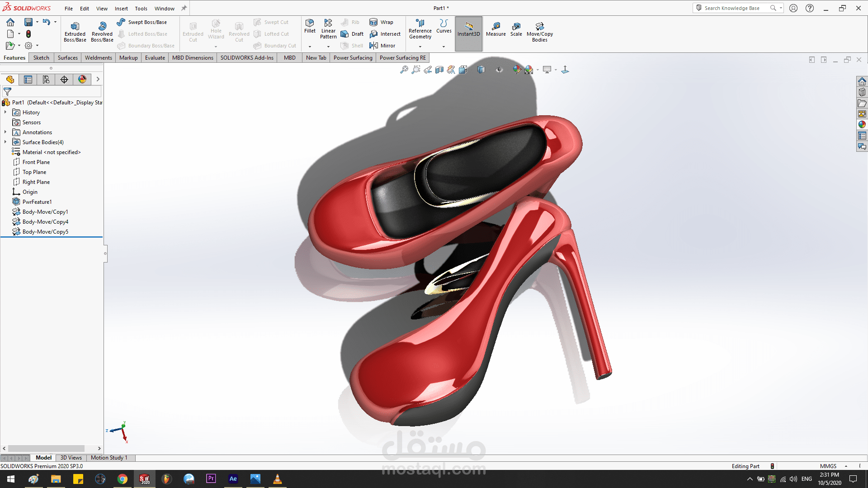Expand the History tree node
Viewport: 868px width, 488px height.
click(x=5, y=113)
